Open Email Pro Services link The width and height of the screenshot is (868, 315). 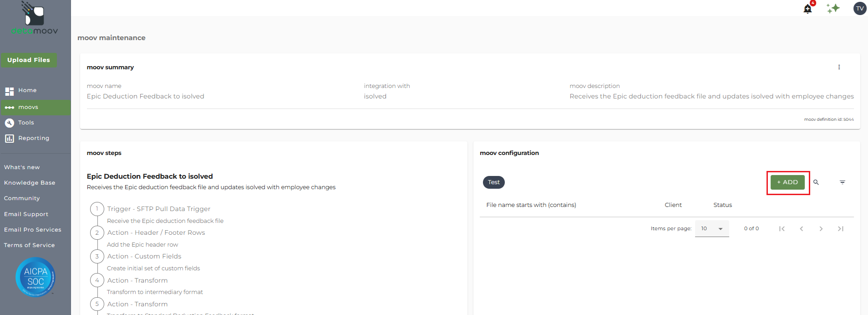[33, 230]
